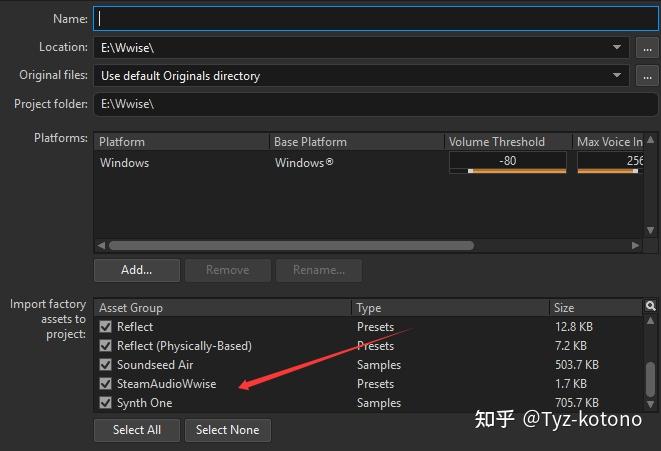Screen dimensions: 661x451
Task: Click the platforms horizontal scroll right arrow
Action: tap(635, 245)
